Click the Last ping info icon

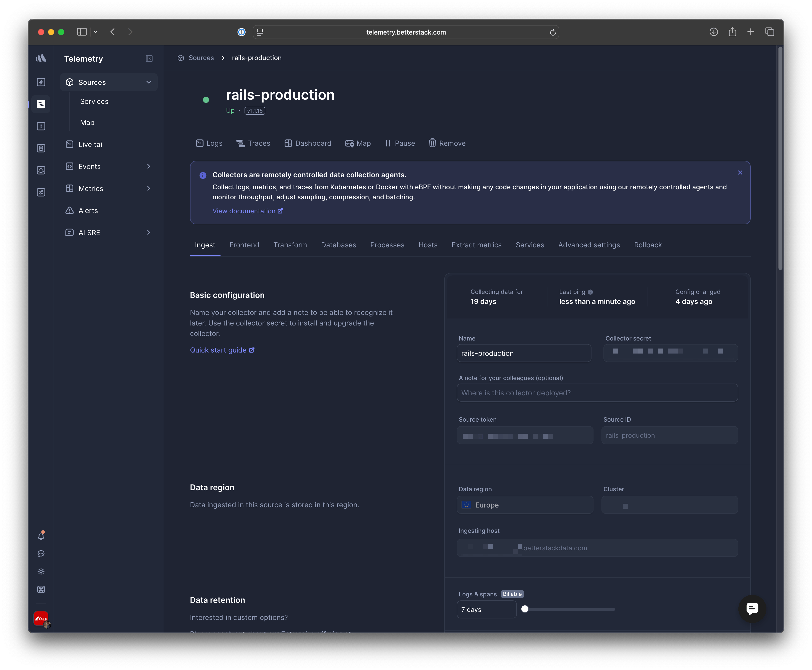[590, 292]
